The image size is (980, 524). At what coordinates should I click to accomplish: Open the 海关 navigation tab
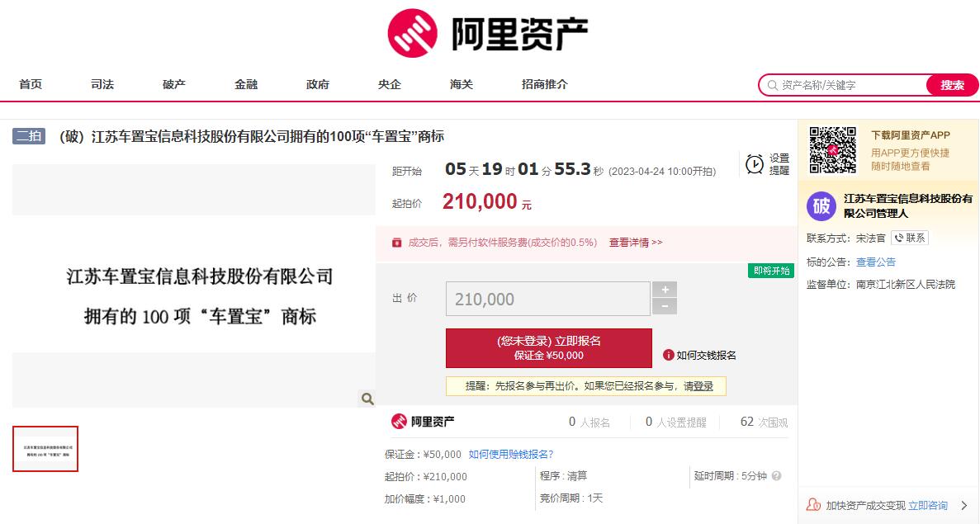coord(462,84)
